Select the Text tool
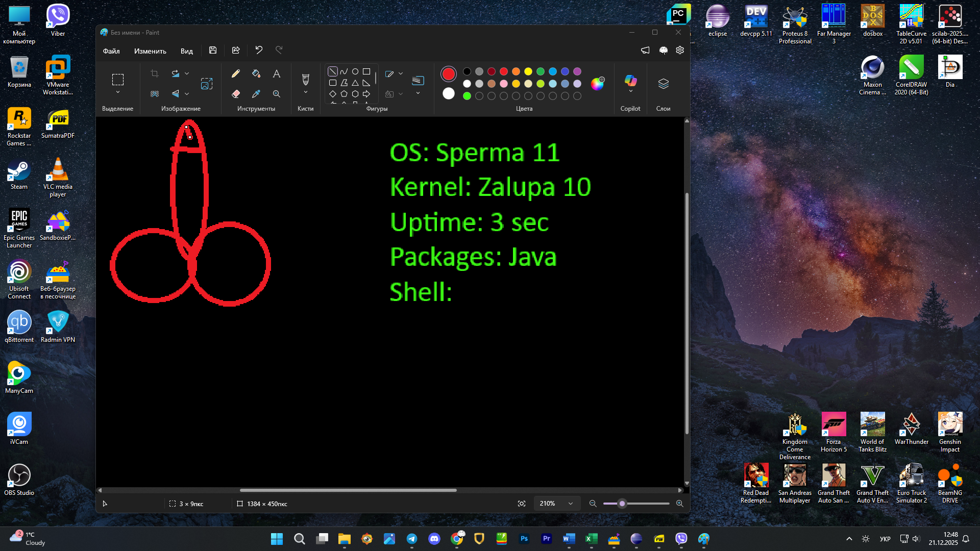 (x=276, y=73)
